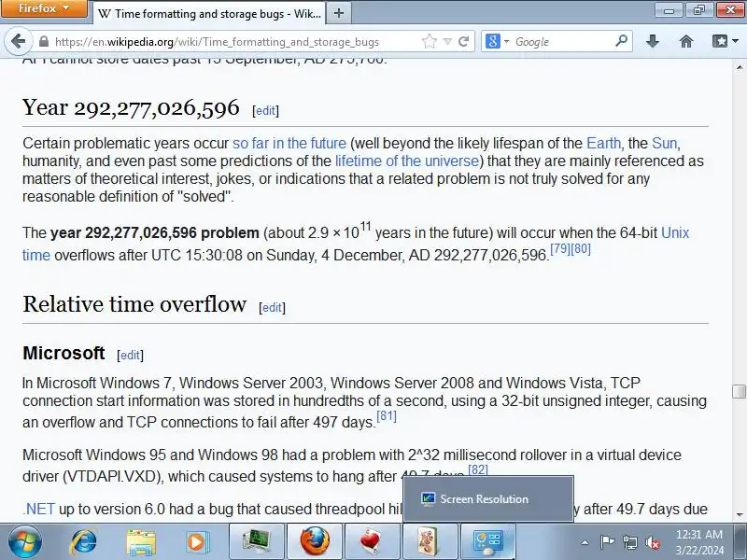Screen dimensions: 747x560
Task: Go back with the back arrow
Action: click(18, 41)
